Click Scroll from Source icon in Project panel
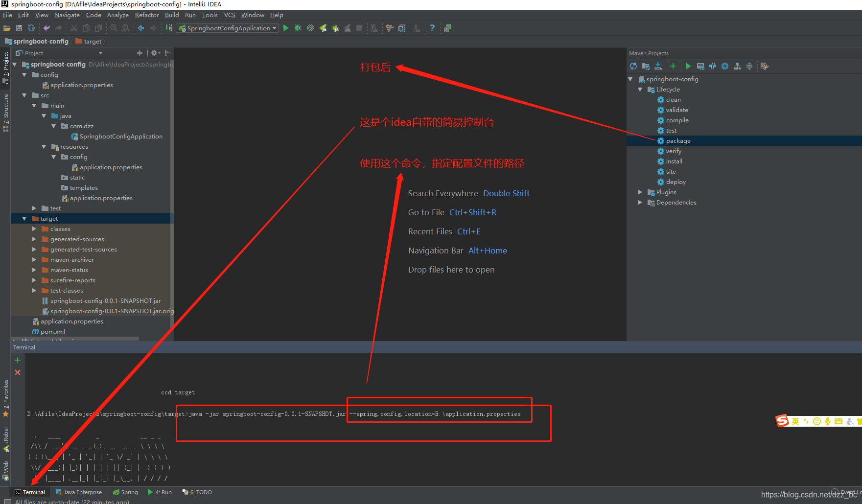Viewport: 862px width, 504px height. (140, 53)
